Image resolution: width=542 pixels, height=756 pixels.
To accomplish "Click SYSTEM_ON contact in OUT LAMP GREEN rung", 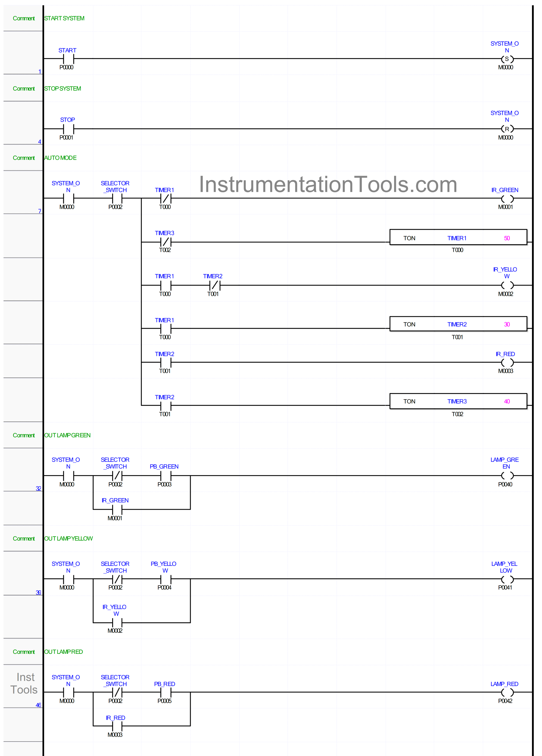I will tap(68, 476).
